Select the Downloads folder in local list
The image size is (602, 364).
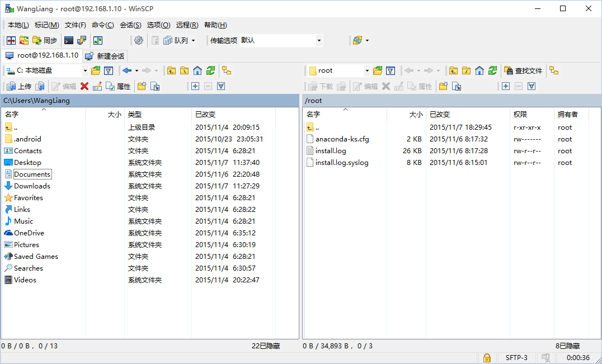coord(32,186)
